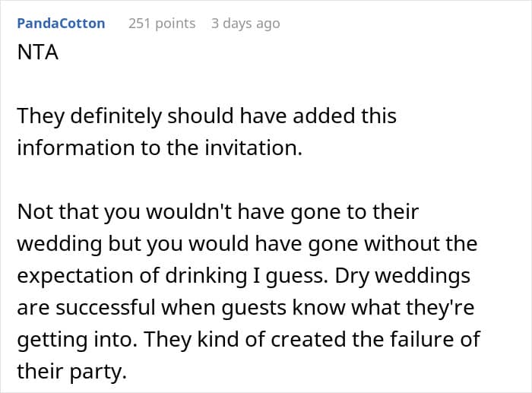Click the line 'information to the invitation.'
Screen dimensions: 532x393
[160, 148]
